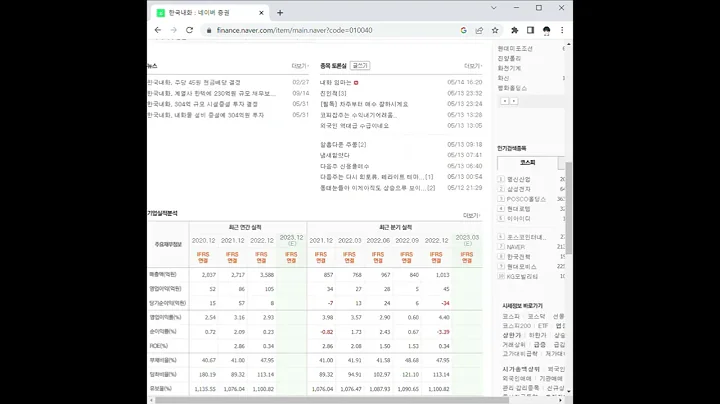This screenshot has height=404, width=720.
Task: Open the discussion post dated 05/13 07:41
Action: [x=335, y=155]
